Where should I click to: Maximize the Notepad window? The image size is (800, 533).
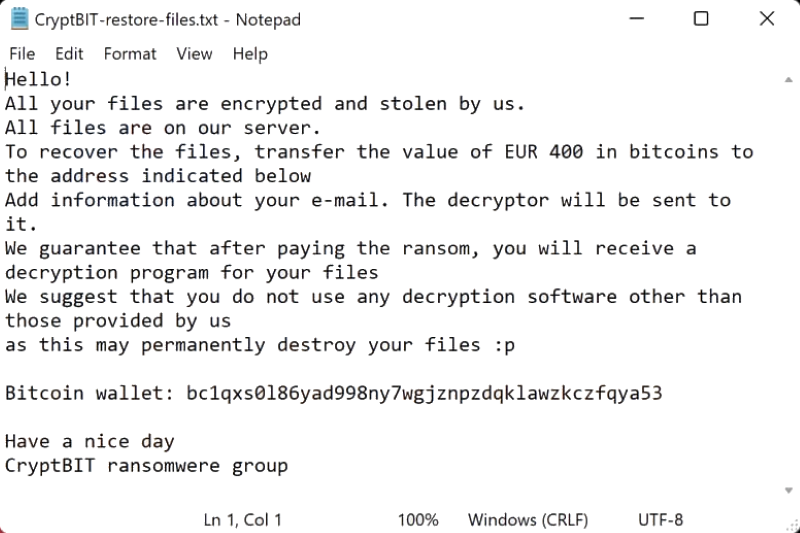[701, 19]
